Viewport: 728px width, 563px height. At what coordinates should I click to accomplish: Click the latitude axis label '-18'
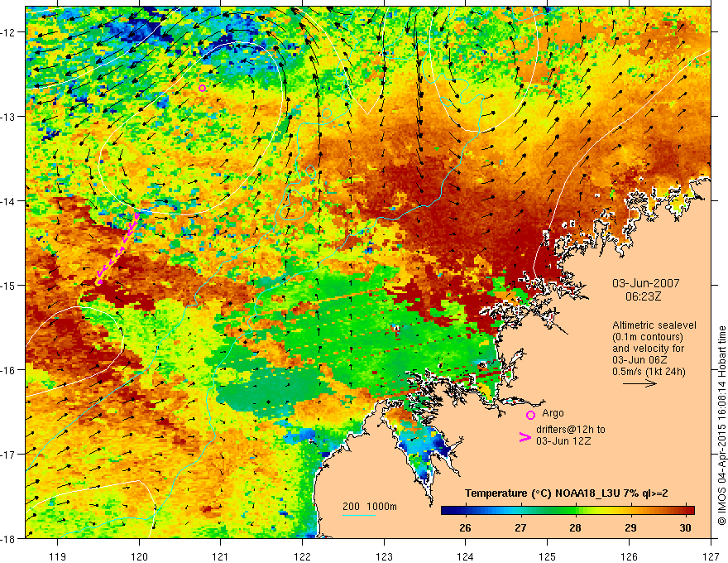click(x=9, y=538)
